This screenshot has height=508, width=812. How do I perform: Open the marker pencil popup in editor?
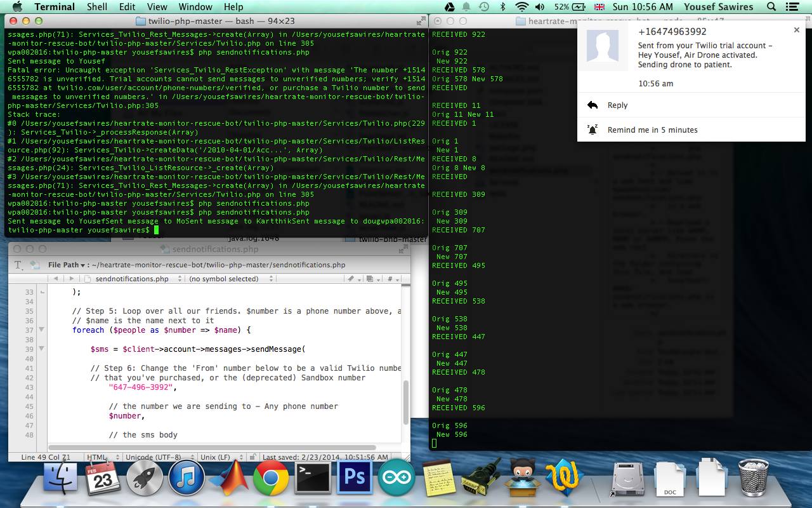pyautogui.click(x=354, y=279)
